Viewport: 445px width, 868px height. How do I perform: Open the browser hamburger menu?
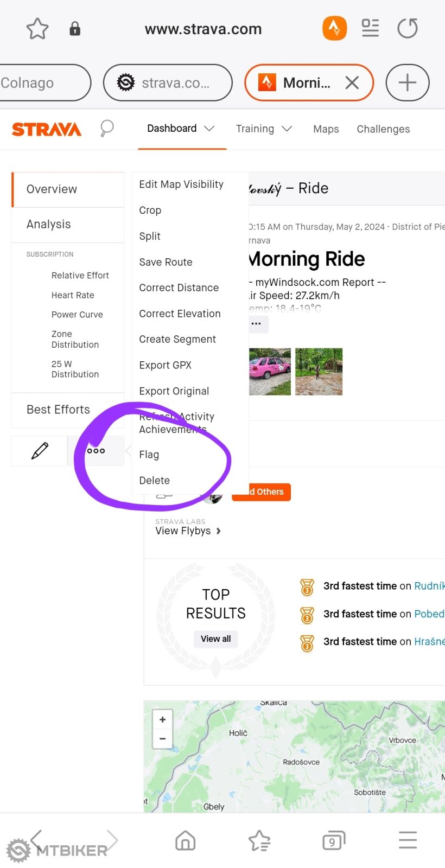click(x=408, y=840)
